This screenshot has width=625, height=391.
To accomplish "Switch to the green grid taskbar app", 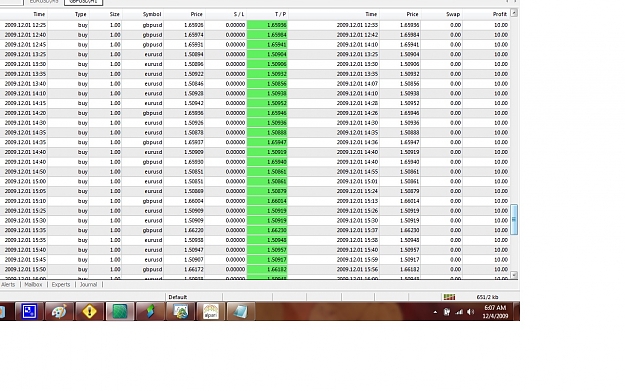I will click(x=120, y=311).
